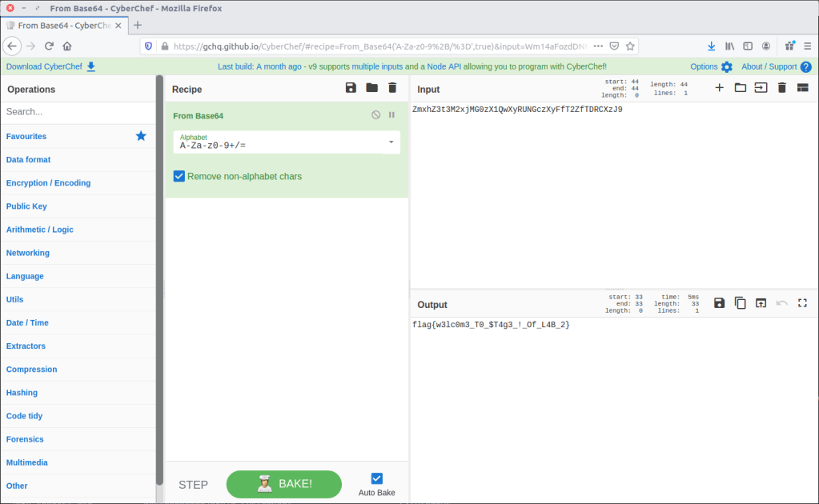Clear input and output with trash icon
819x504 pixels.
tap(782, 88)
